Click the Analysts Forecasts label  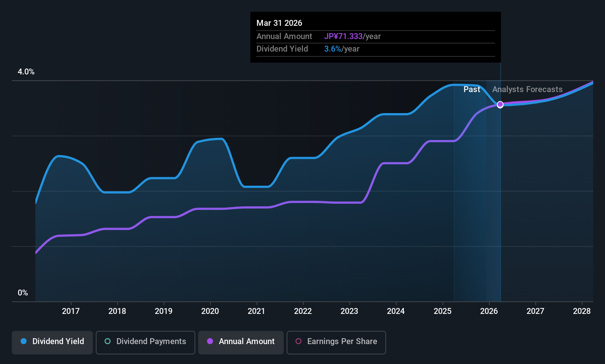coord(527,90)
